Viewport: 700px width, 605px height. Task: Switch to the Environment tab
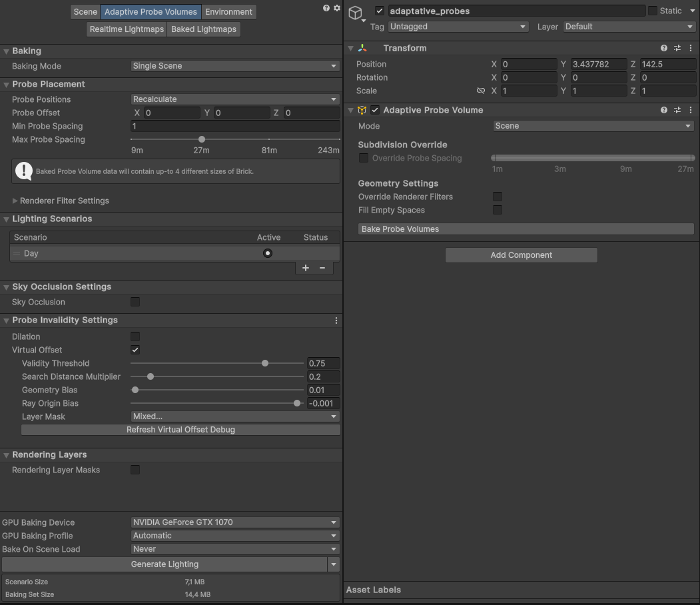point(229,11)
